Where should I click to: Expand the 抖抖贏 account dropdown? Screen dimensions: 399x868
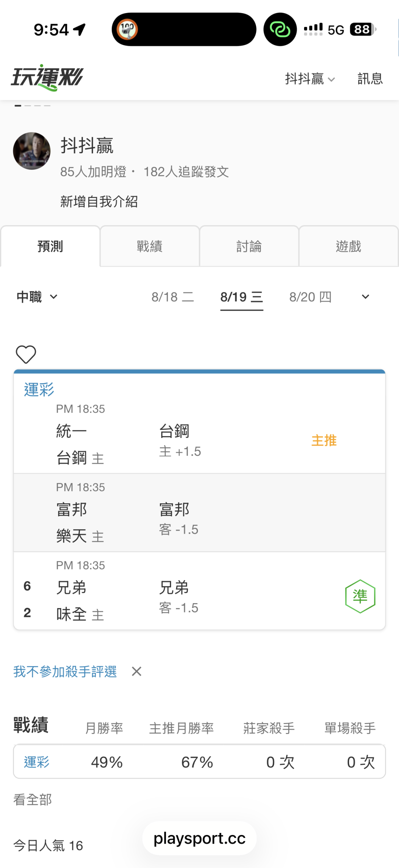(x=310, y=79)
